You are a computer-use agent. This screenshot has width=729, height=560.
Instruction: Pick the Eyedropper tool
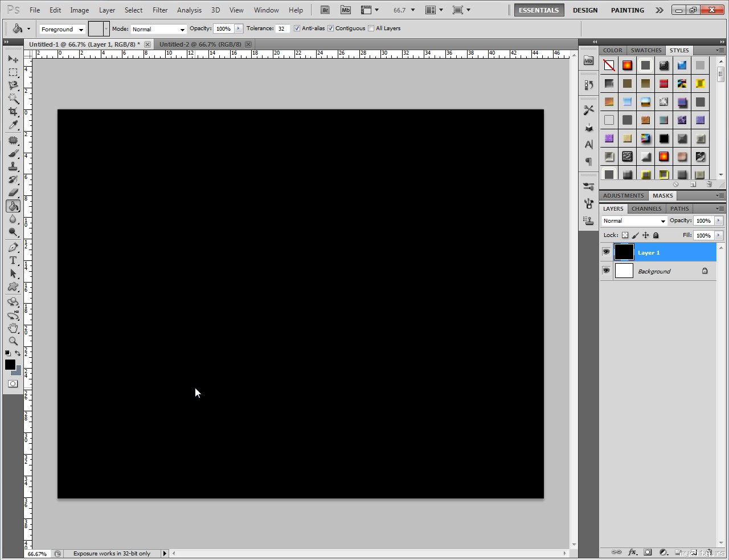[x=13, y=125]
